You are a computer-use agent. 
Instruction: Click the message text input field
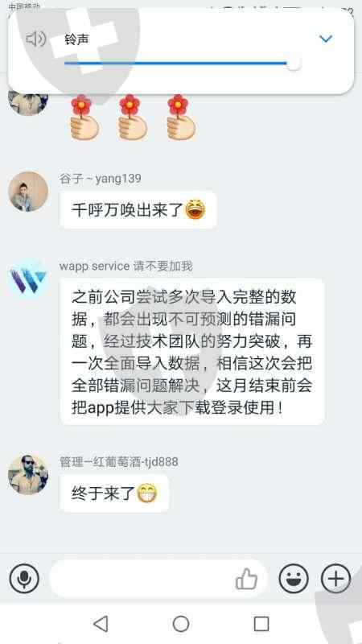(x=158, y=578)
